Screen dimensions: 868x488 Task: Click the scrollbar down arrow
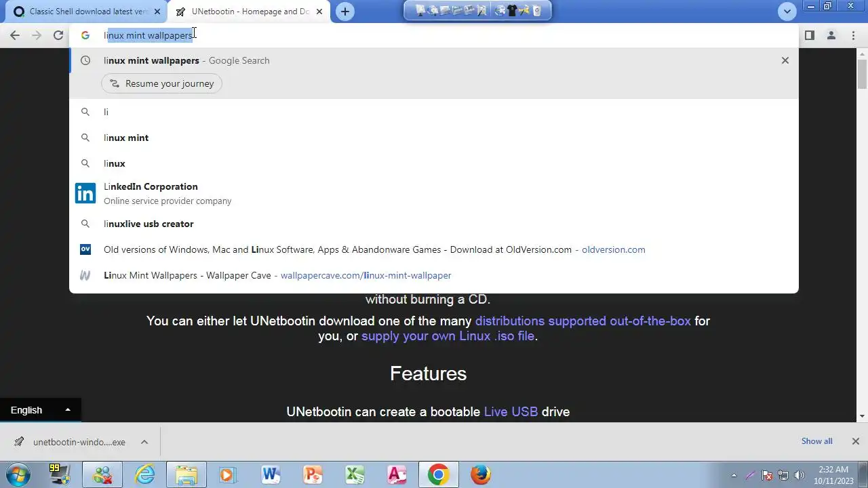[862, 416]
